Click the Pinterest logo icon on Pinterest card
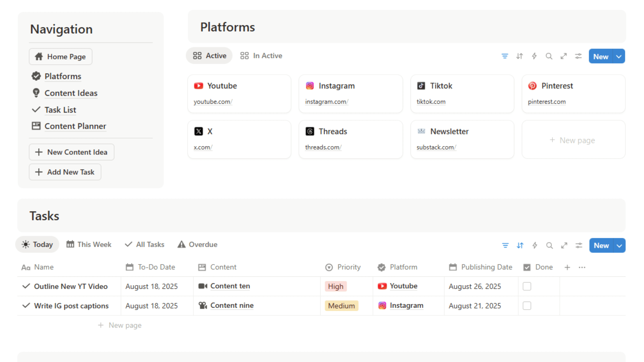The width and height of the screenshot is (644, 362). point(532,86)
